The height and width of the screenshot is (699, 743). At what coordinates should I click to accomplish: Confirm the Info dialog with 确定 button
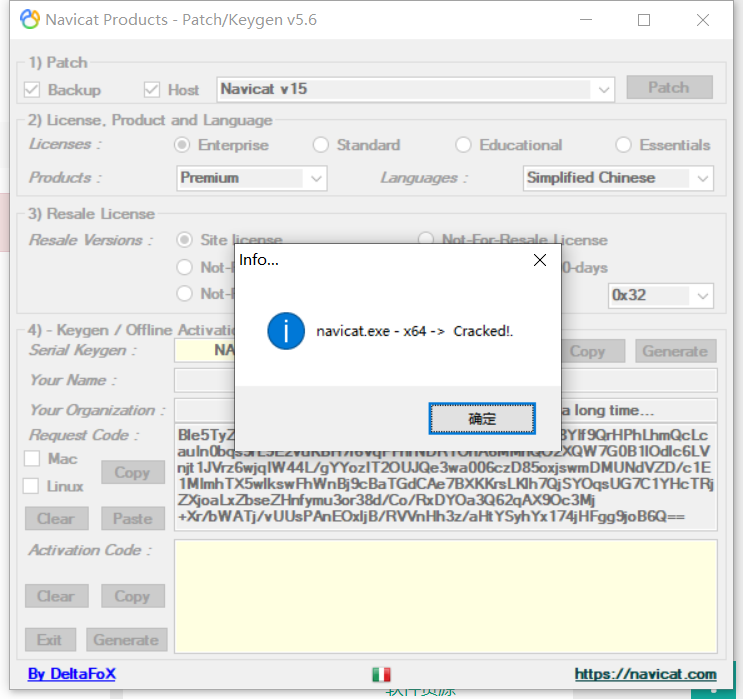[482, 418]
